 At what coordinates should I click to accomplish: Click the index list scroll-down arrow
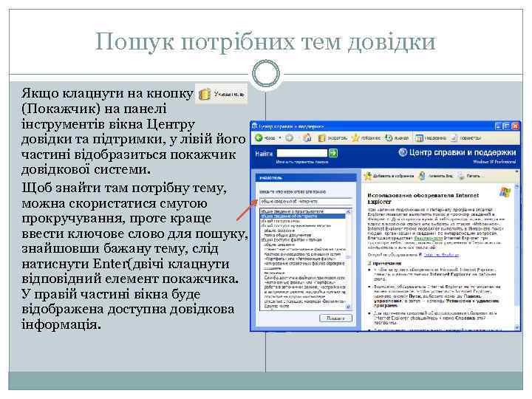pos(348,307)
